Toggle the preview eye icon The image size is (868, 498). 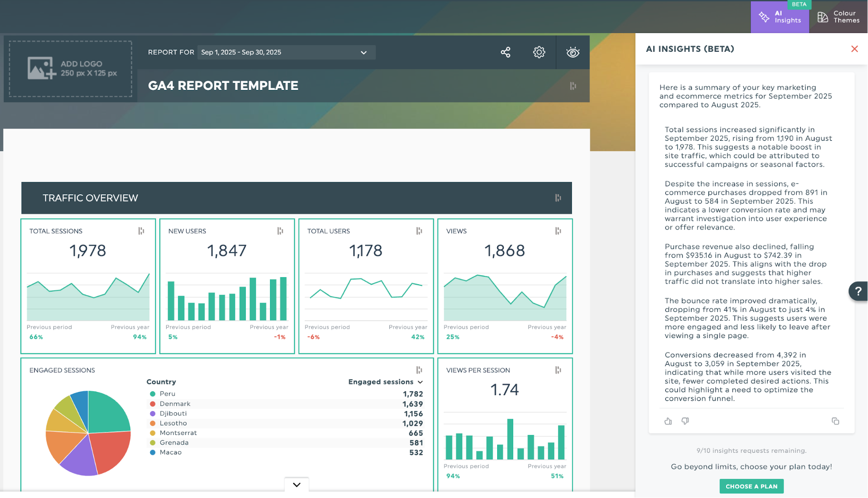573,53
